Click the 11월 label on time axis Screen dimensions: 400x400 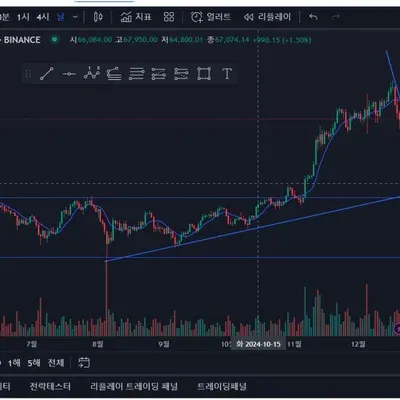[x=294, y=344]
